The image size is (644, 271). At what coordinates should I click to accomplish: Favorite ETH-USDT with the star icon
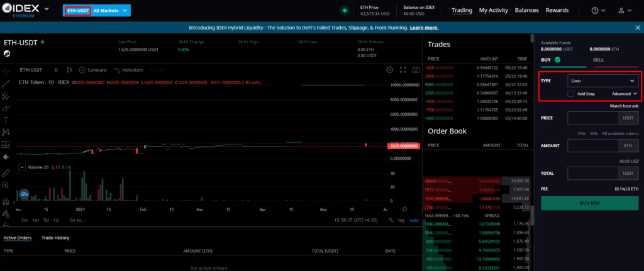tap(43, 42)
